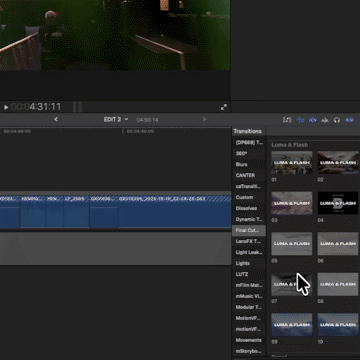Open the EDIT 2 project dropdown
Image resolution: width=360 pixels, height=360 pixels.
(116, 119)
